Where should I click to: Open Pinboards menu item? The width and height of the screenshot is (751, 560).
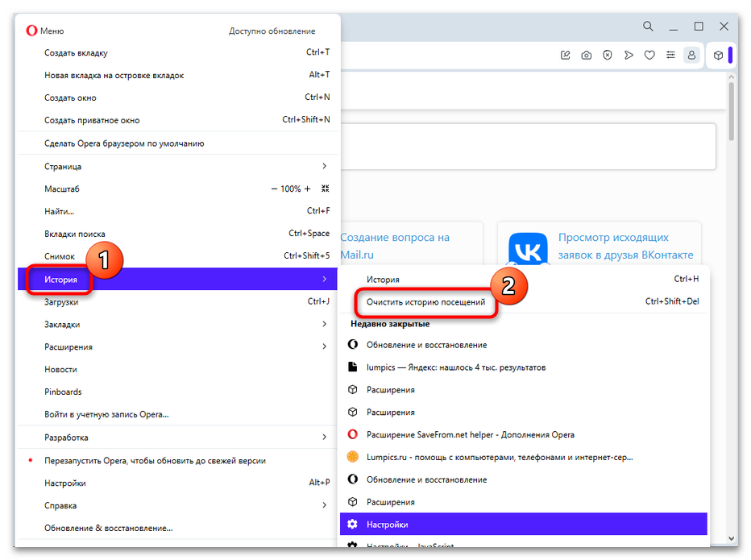[177, 392]
